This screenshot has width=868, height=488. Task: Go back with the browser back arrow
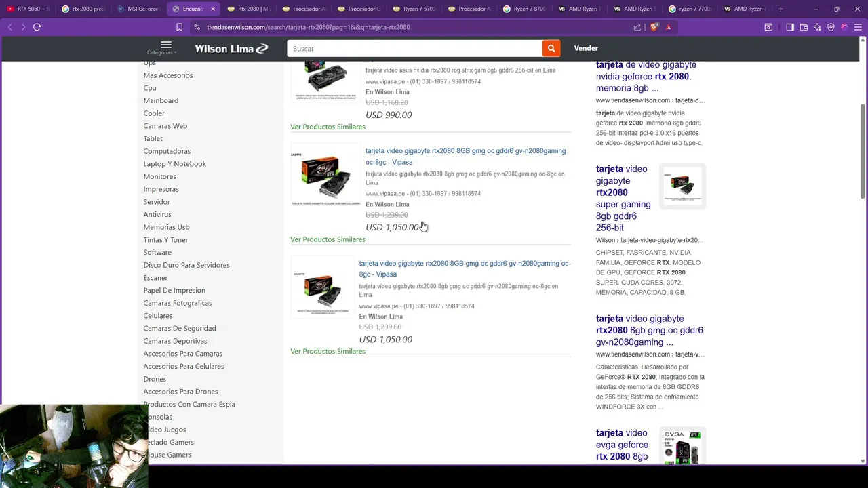pos(9,27)
